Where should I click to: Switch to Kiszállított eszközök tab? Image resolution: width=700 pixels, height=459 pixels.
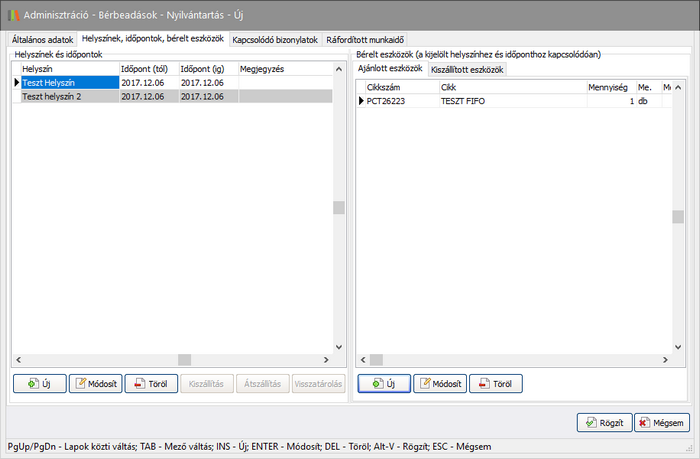[467, 69]
